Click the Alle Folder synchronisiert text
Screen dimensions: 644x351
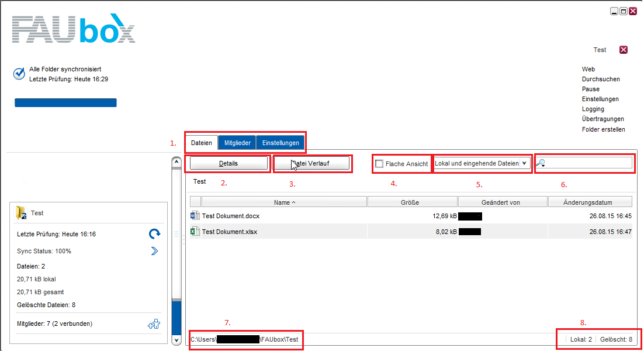(65, 69)
